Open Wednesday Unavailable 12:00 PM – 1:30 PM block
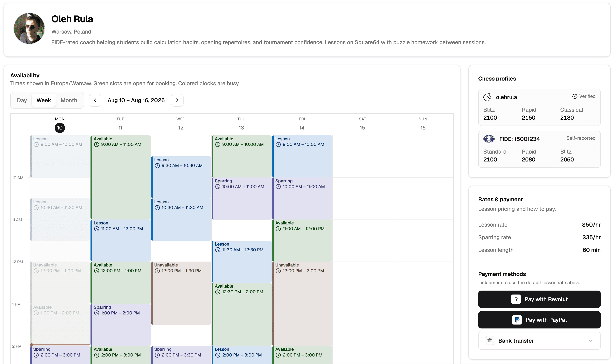This screenshot has height=364, width=615. point(181,293)
